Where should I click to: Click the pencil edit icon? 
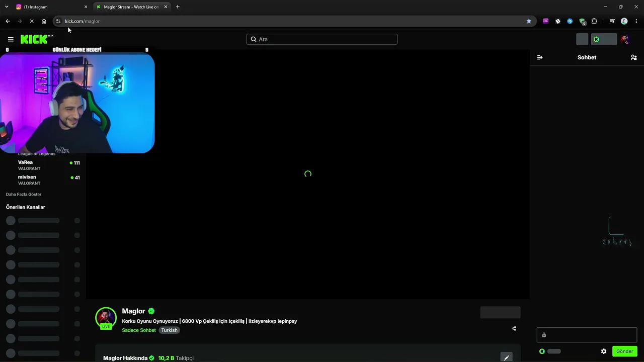click(x=506, y=357)
